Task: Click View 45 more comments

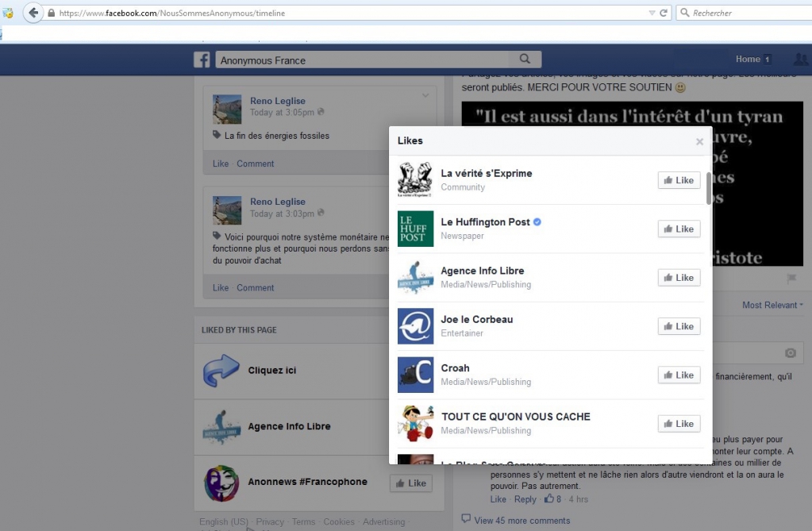Action: pyautogui.click(x=522, y=521)
